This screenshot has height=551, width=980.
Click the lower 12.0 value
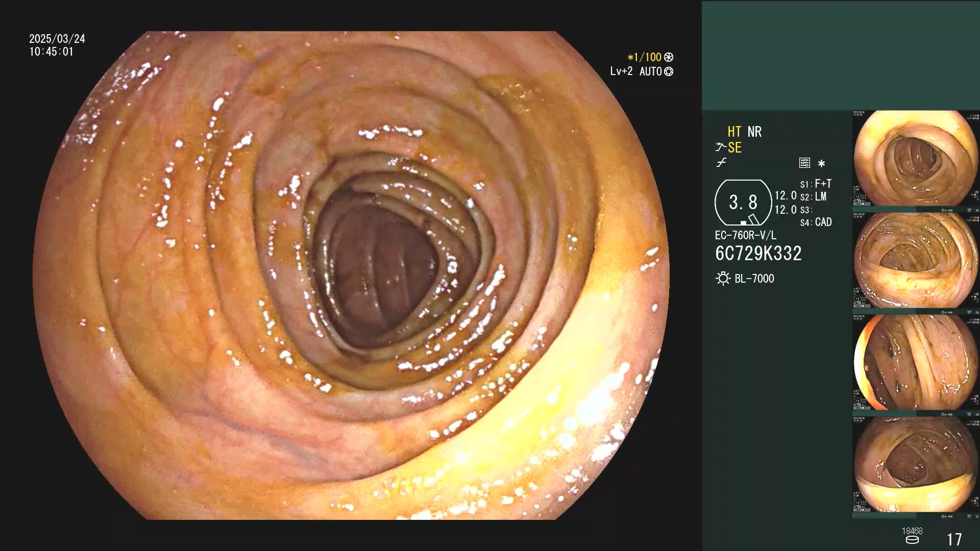pos(786,210)
